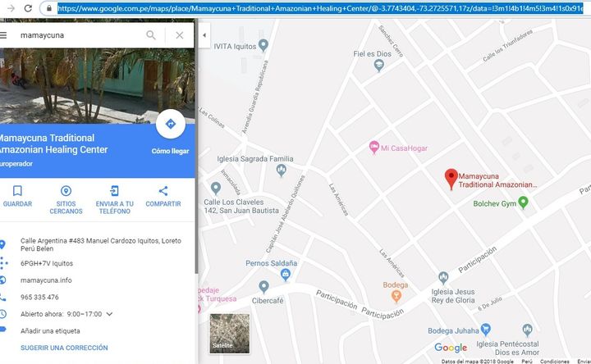Click the browser address bar URL
The width and height of the screenshot is (591, 364).
coord(320,8)
